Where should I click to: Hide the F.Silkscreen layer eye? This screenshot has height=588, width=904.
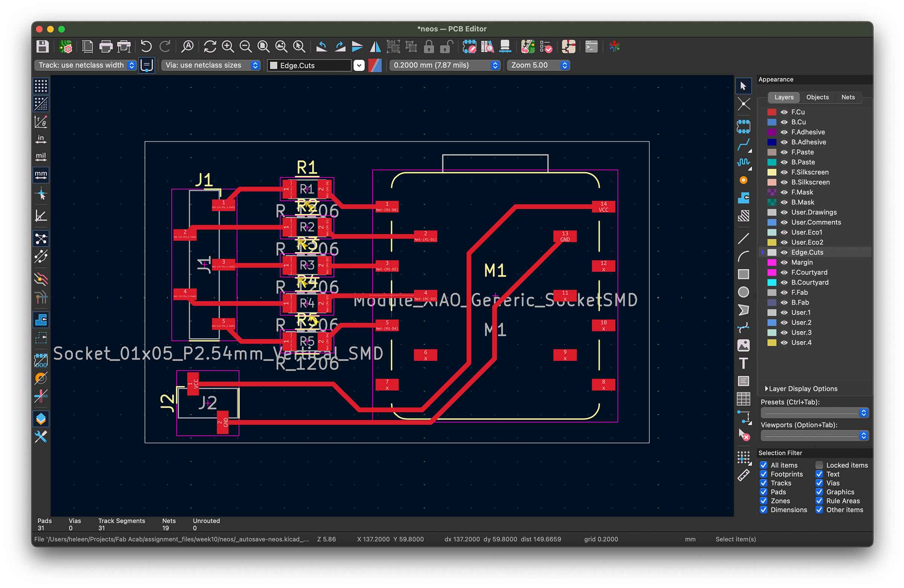(784, 172)
